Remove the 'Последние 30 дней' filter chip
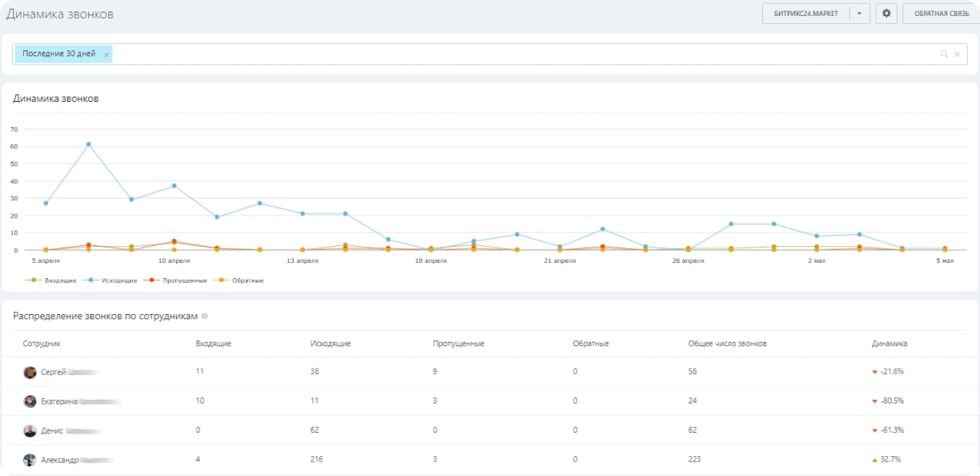Viewport: 980px width, 476px height. coord(106,54)
